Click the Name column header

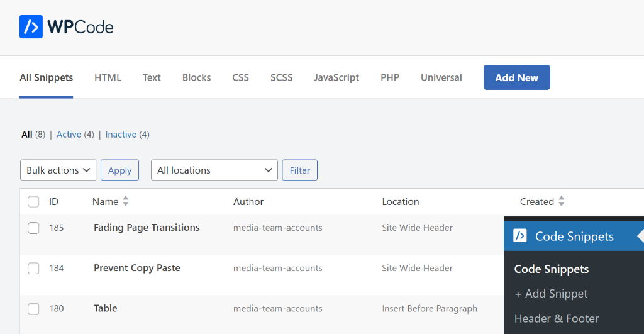105,202
